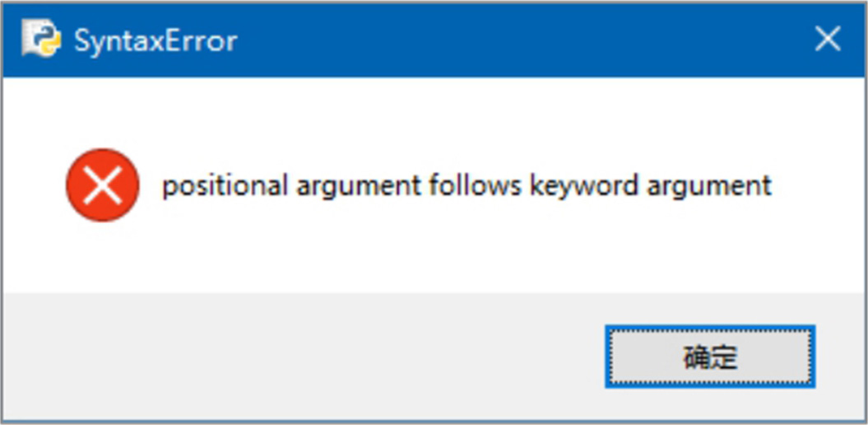Viewport: 868px width, 425px height.
Task: Click the Python logo in title bar
Action: pos(41,38)
